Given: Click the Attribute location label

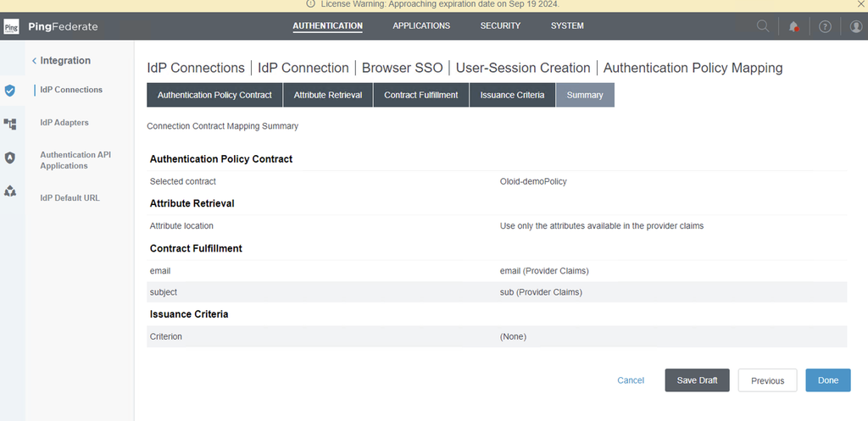Looking at the screenshot, I should tap(181, 225).
